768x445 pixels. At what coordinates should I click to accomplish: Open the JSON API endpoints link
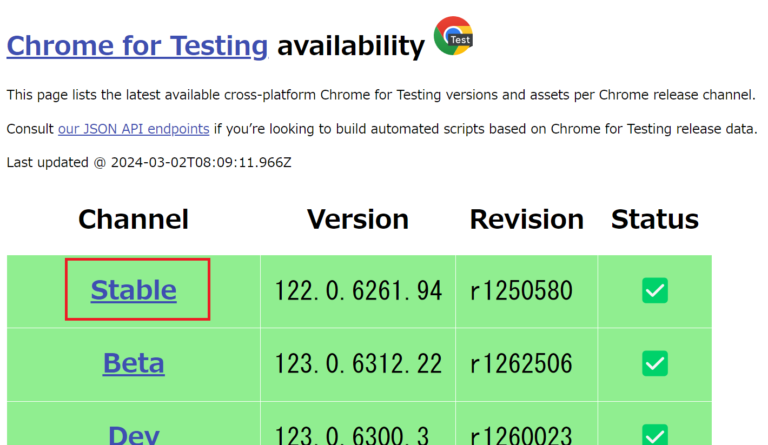134,129
